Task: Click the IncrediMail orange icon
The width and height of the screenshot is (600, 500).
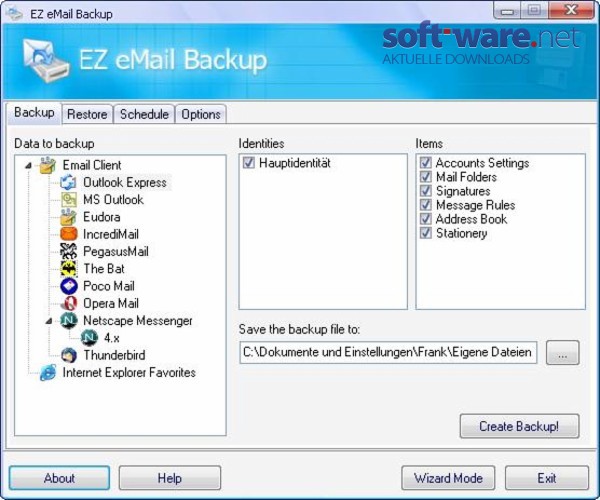Action: click(x=68, y=234)
